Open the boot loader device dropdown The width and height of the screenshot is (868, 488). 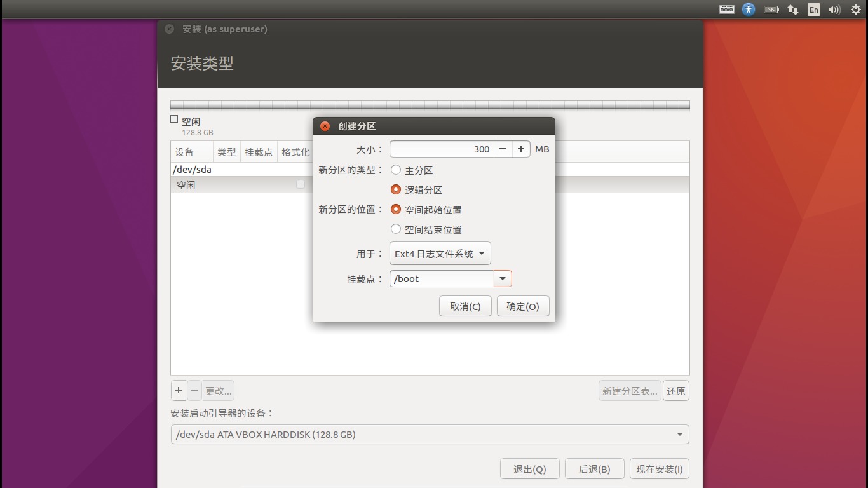click(x=430, y=434)
